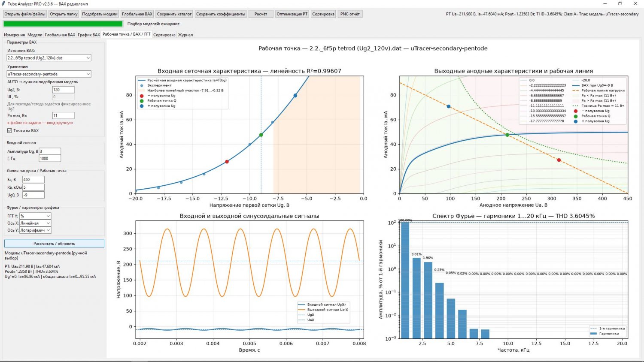
Task: Click the 'Ra, кОм' input field
Action: point(33,187)
